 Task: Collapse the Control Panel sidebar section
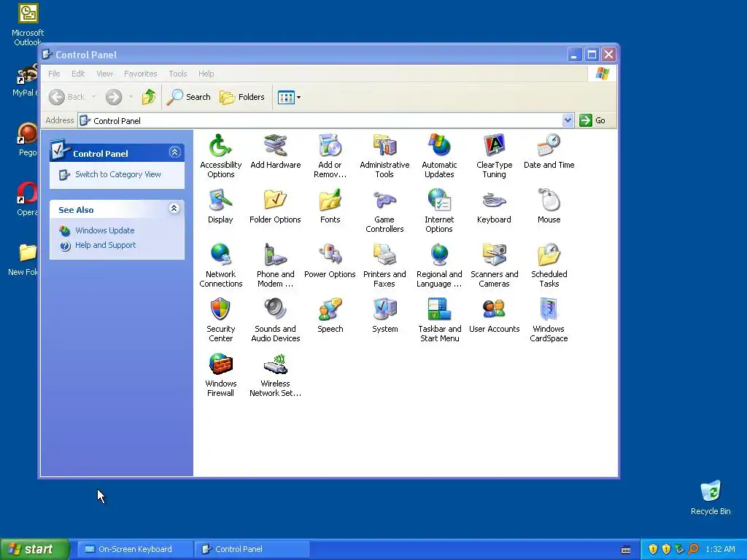pos(174,152)
